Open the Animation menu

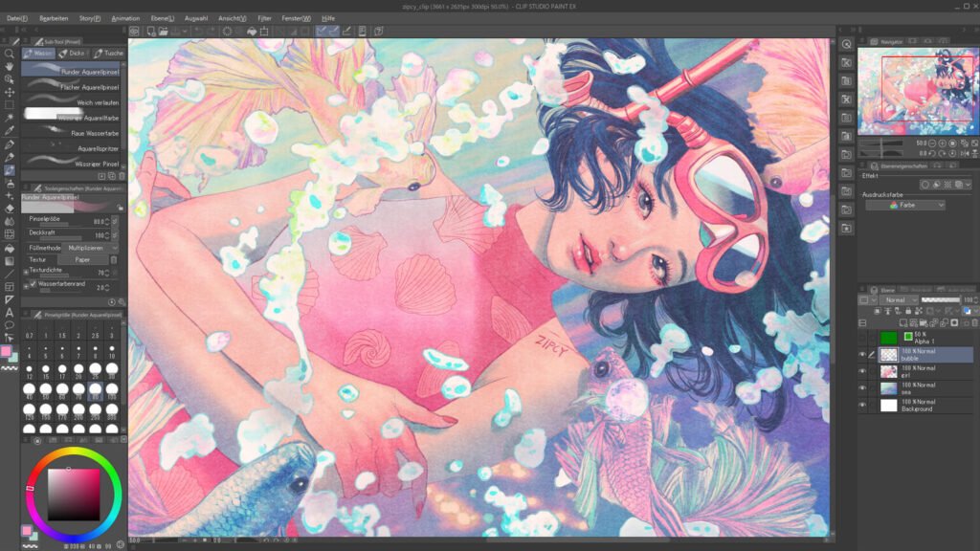pyautogui.click(x=125, y=18)
